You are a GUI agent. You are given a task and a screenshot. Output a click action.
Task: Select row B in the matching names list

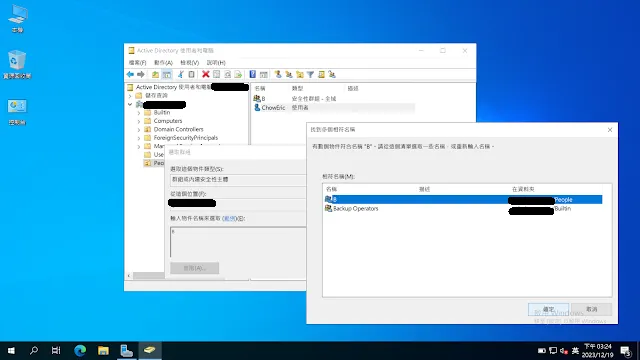click(x=463, y=200)
